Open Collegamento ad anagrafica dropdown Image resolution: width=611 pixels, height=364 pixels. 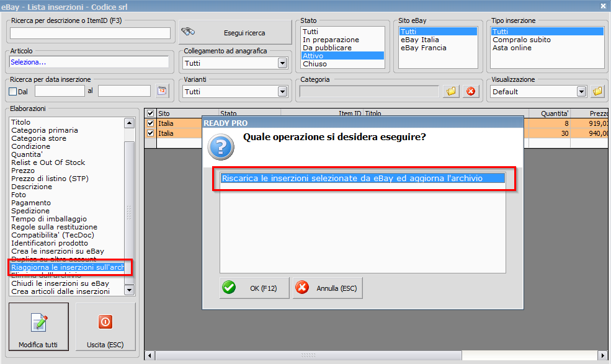pyautogui.click(x=282, y=63)
